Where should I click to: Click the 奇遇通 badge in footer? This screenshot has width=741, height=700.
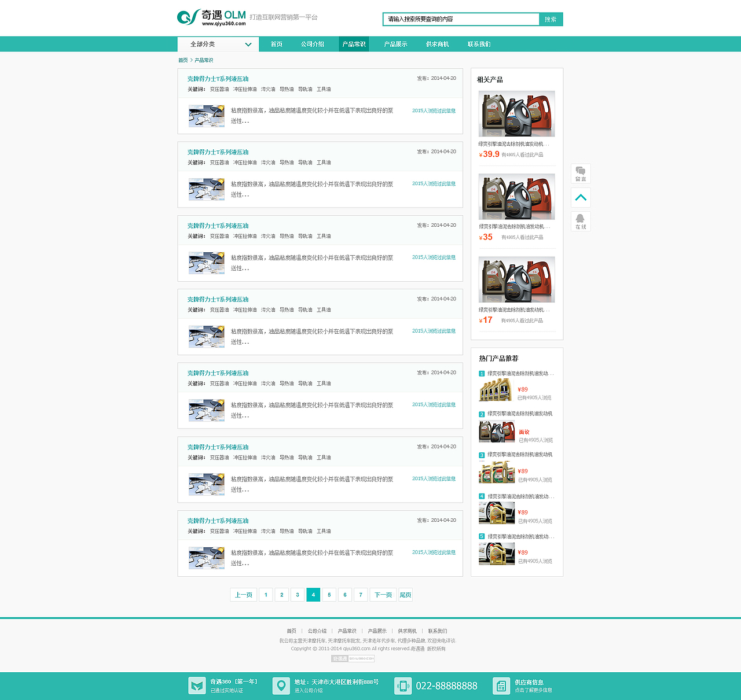[x=353, y=658]
